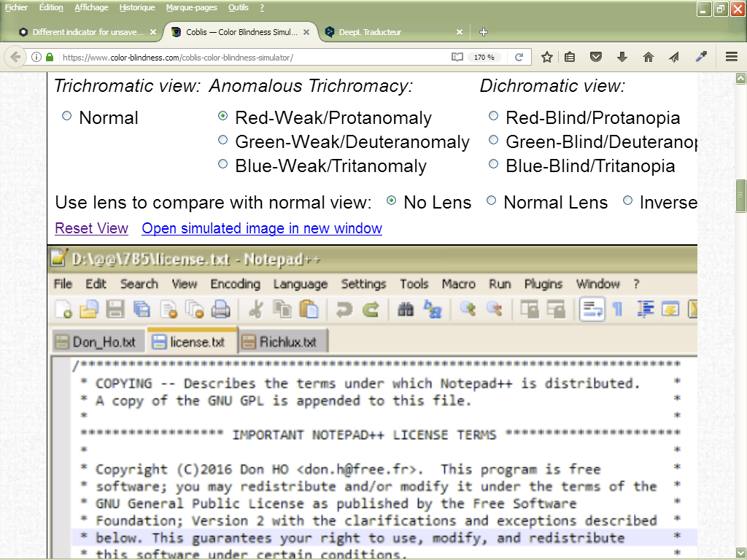The width and height of the screenshot is (747, 560).
Task: Close the Coblis Color Blindness tab
Action: coord(306,32)
